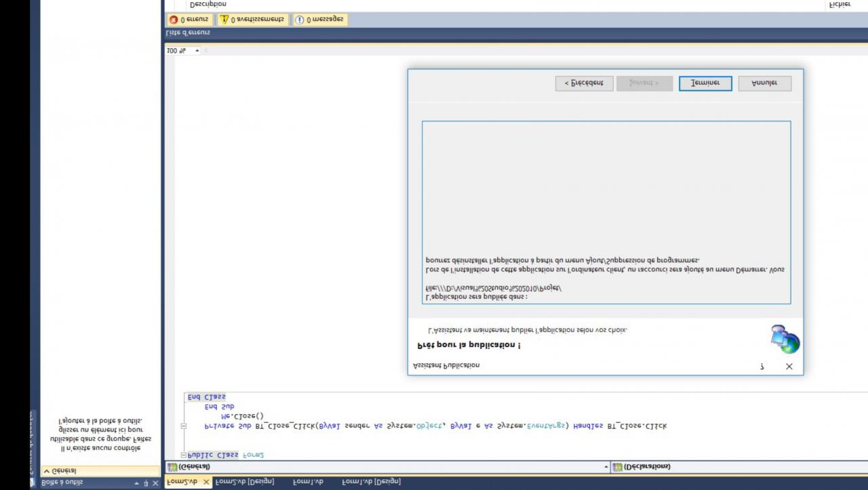
Task: Toggle the 0 erreurs filter
Action: (190, 20)
